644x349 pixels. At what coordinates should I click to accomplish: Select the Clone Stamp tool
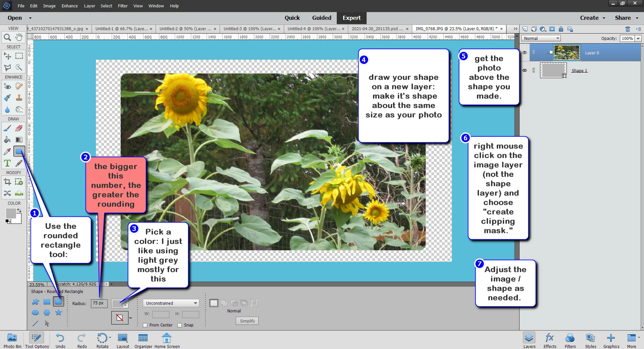click(x=19, y=98)
